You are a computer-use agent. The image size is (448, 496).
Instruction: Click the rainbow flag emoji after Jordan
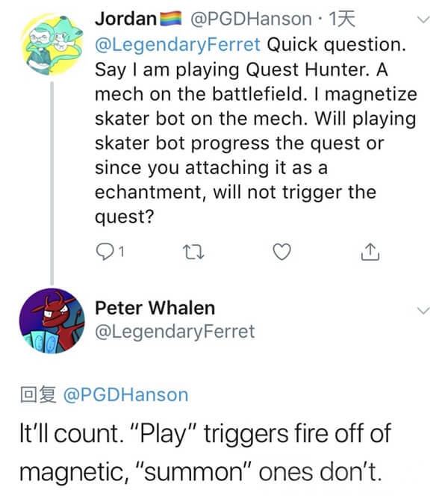tap(172, 18)
